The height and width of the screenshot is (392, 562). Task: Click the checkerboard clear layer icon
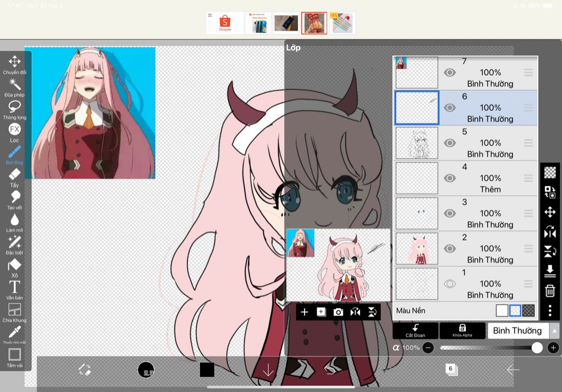point(550,172)
